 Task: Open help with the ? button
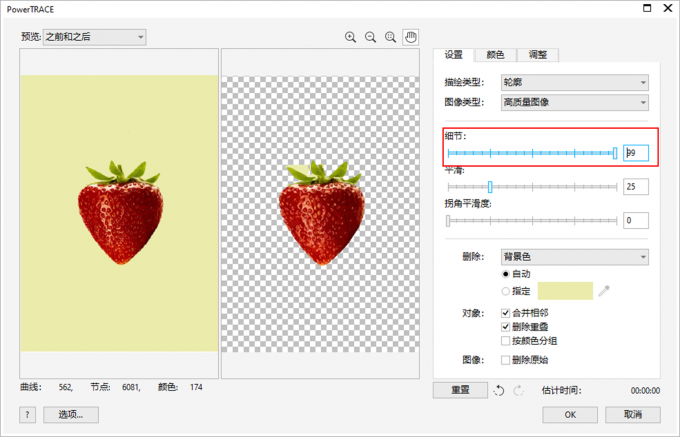[27, 414]
